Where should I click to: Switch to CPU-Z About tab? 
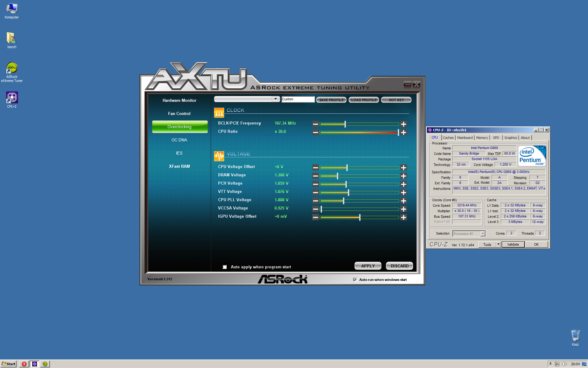click(525, 138)
